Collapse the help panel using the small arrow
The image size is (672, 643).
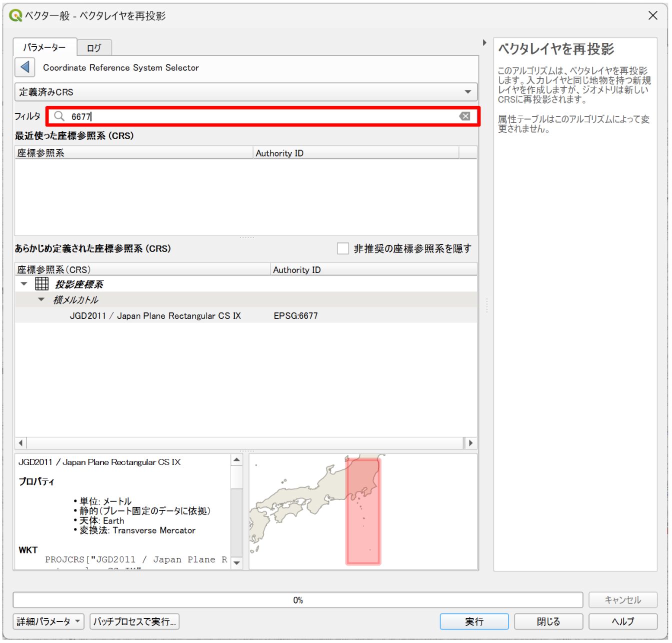coord(484,43)
